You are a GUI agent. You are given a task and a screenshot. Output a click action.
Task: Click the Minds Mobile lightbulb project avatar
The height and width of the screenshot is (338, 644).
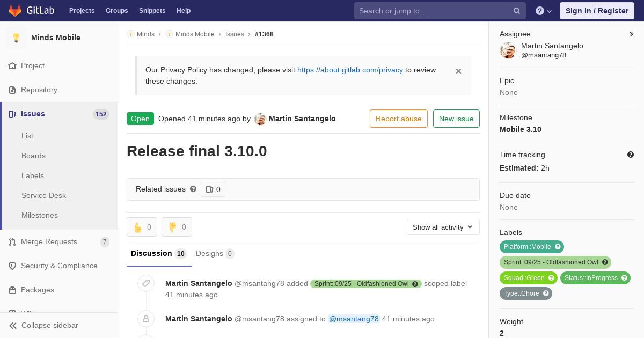click(16, 38)
